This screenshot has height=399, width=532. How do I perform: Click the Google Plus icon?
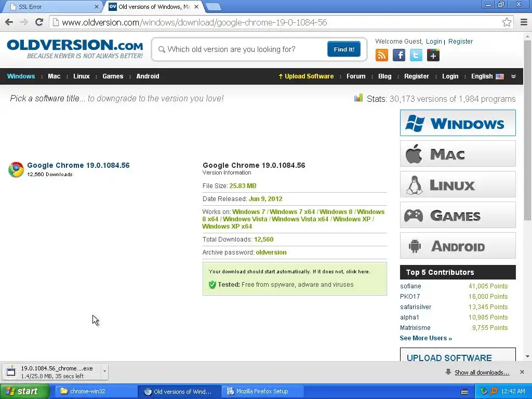(x=433, y=55)
